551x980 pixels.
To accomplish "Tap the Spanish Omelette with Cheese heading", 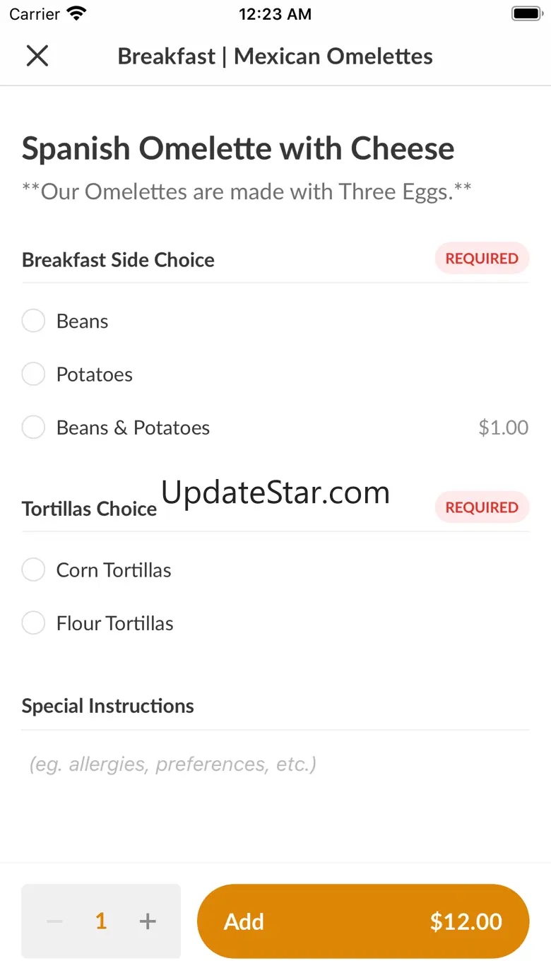I will click(238, 148).
